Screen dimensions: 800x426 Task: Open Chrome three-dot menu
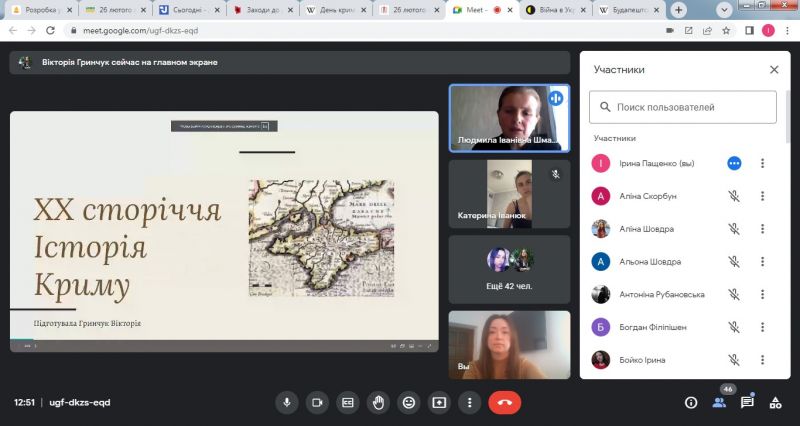(x=788, y=31)
